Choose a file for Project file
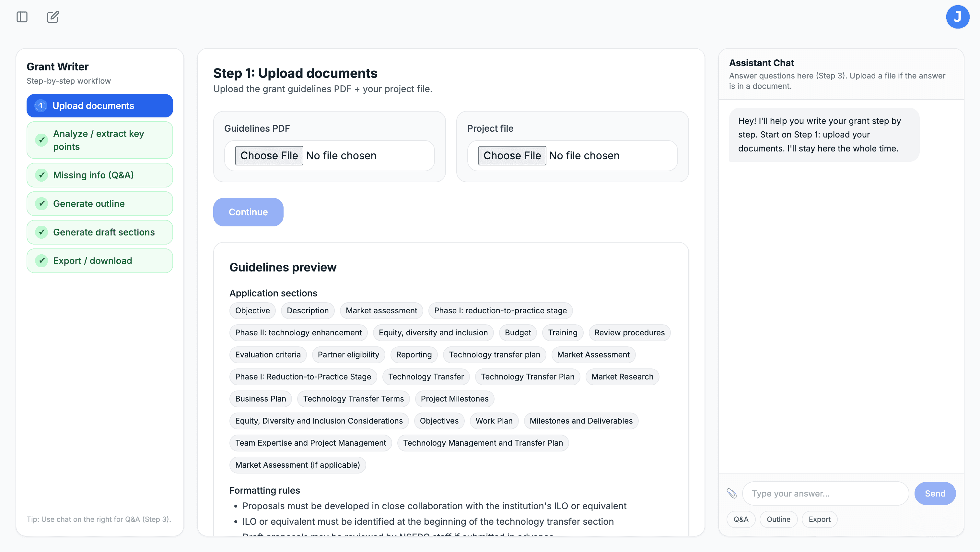 coord(512,155)
